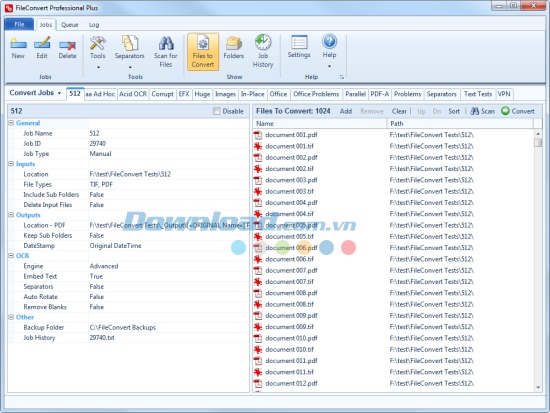Select the Office Problems job tab

[316, 94]
